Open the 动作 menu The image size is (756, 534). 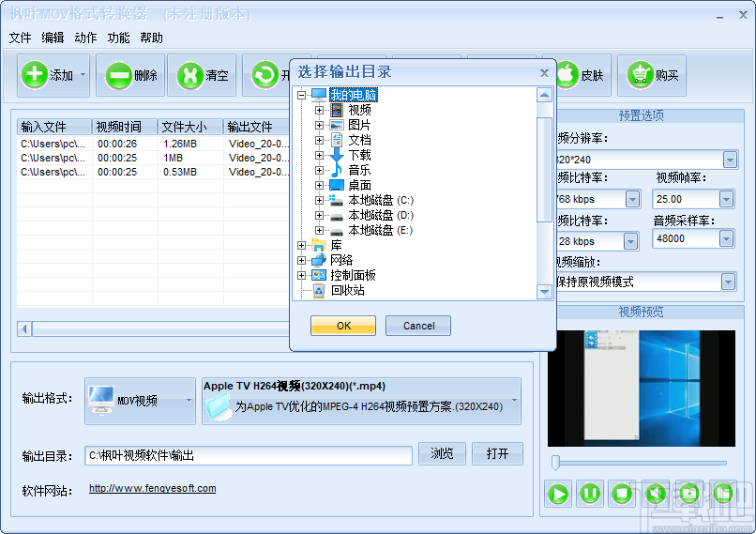tap(85, 38)
